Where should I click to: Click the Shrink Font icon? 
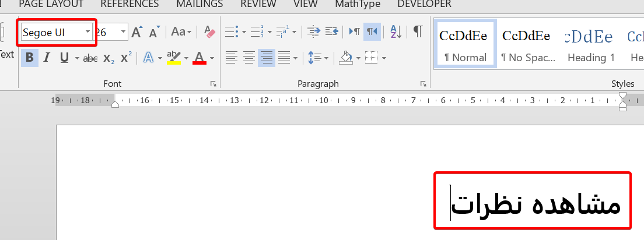(x=155, y=31)
